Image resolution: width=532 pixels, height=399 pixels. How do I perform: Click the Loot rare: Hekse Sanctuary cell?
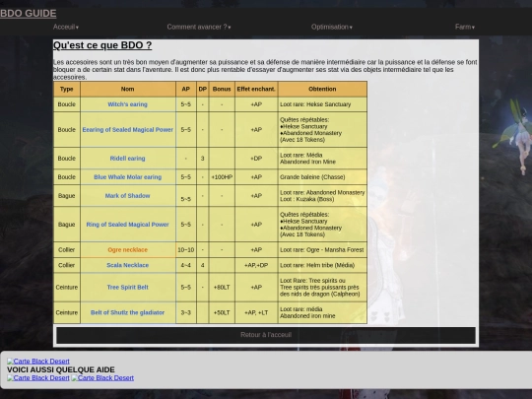(322, 104)
